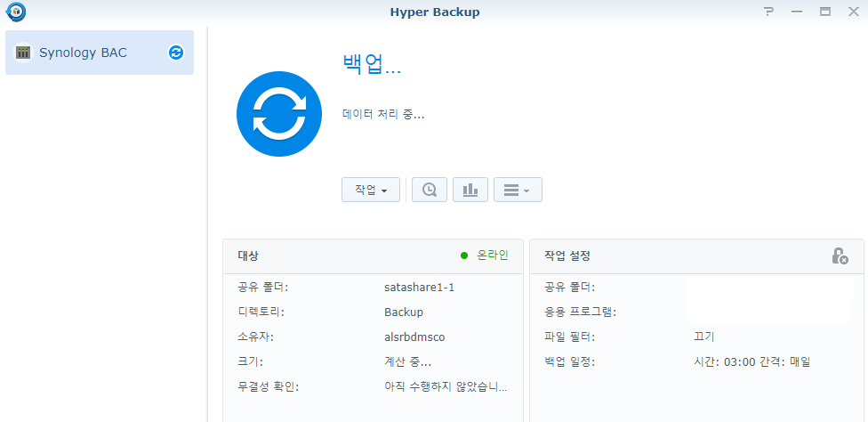The width and height of the screenshot is (868, 422).
Task: Open the backup version explorer clock icon
Action: click(x=430, y=190)
